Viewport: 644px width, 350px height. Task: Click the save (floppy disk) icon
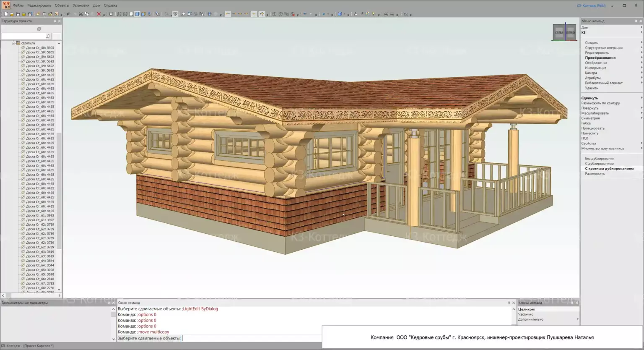point(18,14)
